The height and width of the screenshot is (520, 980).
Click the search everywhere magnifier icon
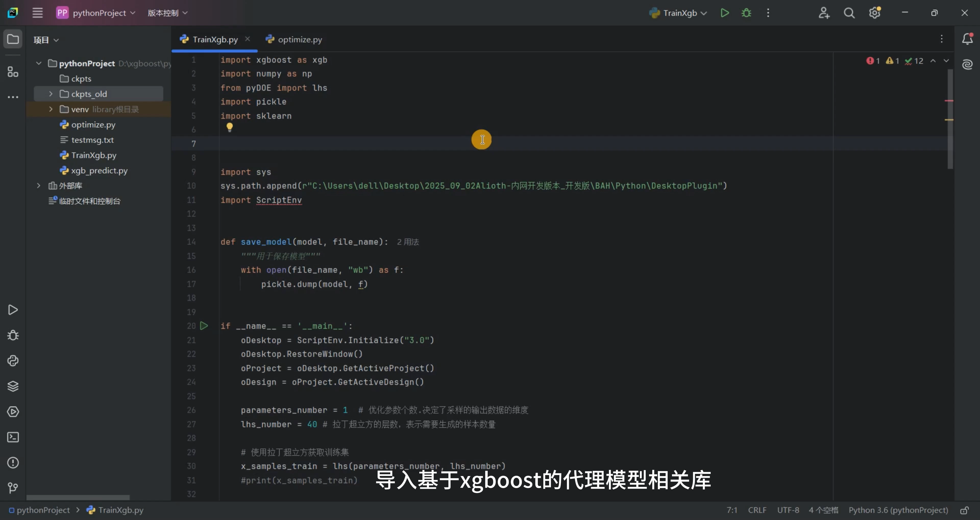click(x=849, y=13)
